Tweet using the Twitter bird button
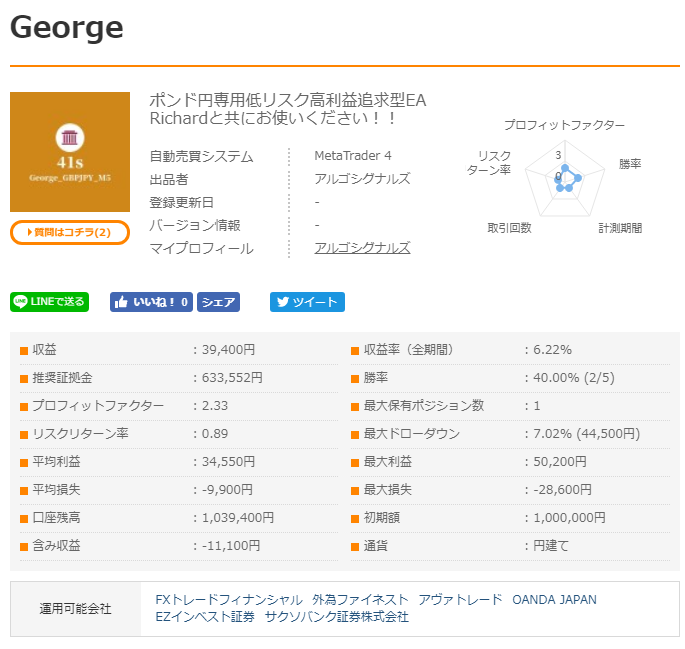Viewport: 685px width, 649px height. (307, 302)
